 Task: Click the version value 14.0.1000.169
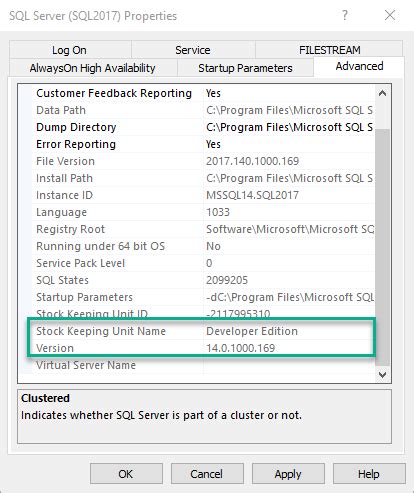[241, 348]
